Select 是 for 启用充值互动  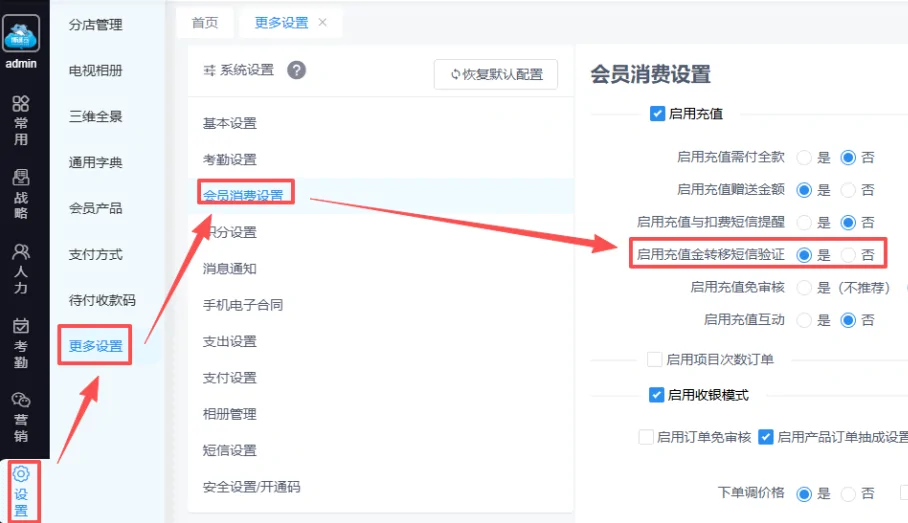[804, 320]
